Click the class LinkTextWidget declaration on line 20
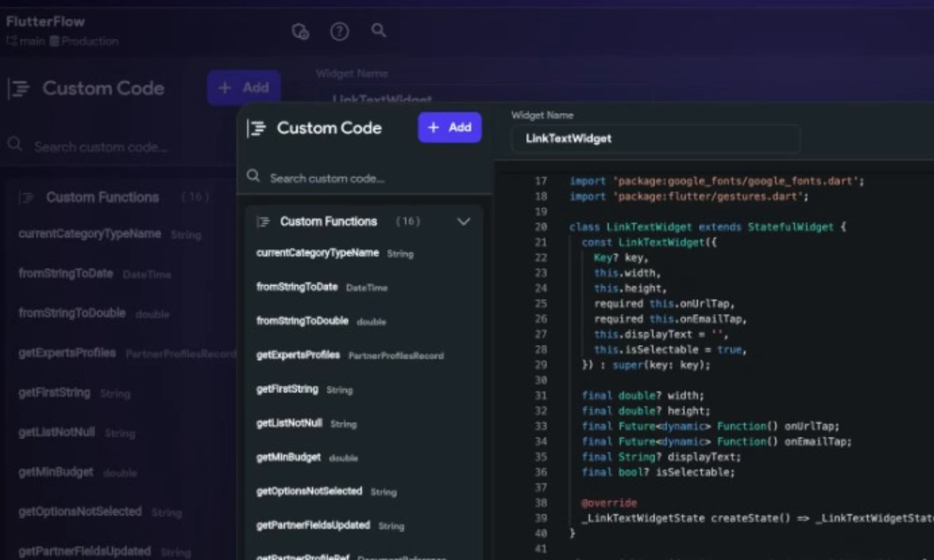Viewport: 934px width, 560px height. pyautogui.click(x=708, y=227)
